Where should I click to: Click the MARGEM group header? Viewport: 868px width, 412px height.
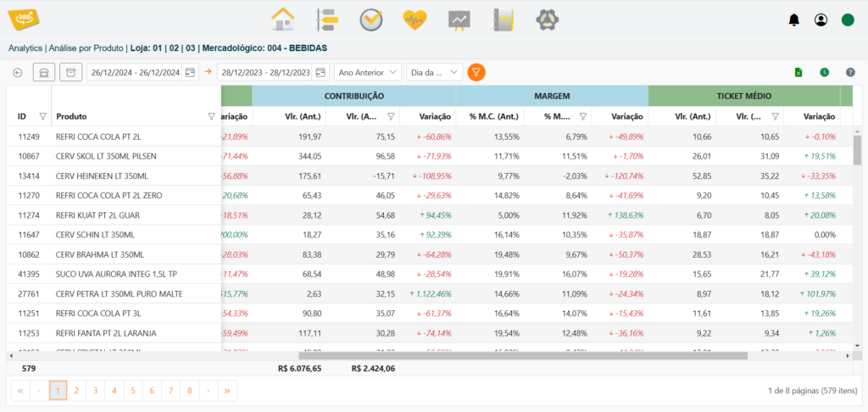pos(552,96)
